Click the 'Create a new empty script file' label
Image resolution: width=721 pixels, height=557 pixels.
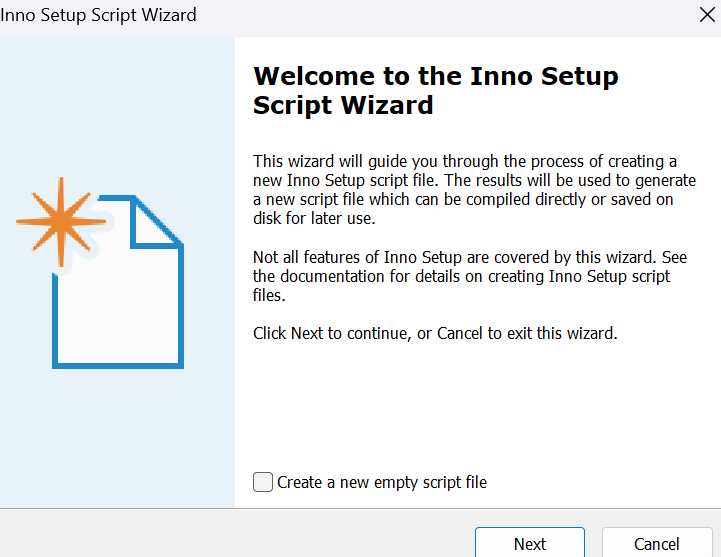coord(382,482)
